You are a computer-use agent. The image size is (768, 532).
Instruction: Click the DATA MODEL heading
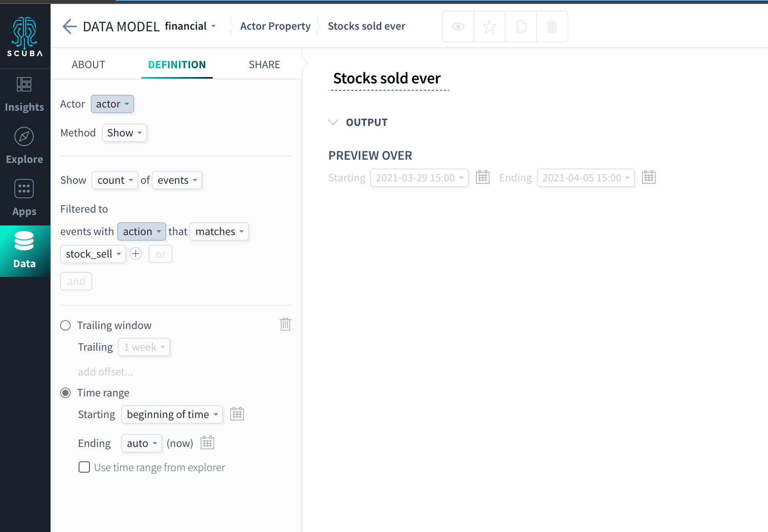[121, 26]
